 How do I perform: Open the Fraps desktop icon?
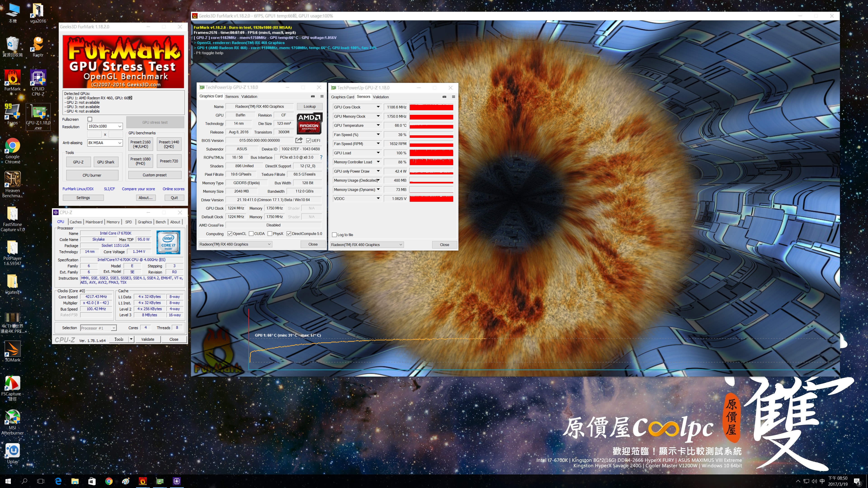coord(12,114)
